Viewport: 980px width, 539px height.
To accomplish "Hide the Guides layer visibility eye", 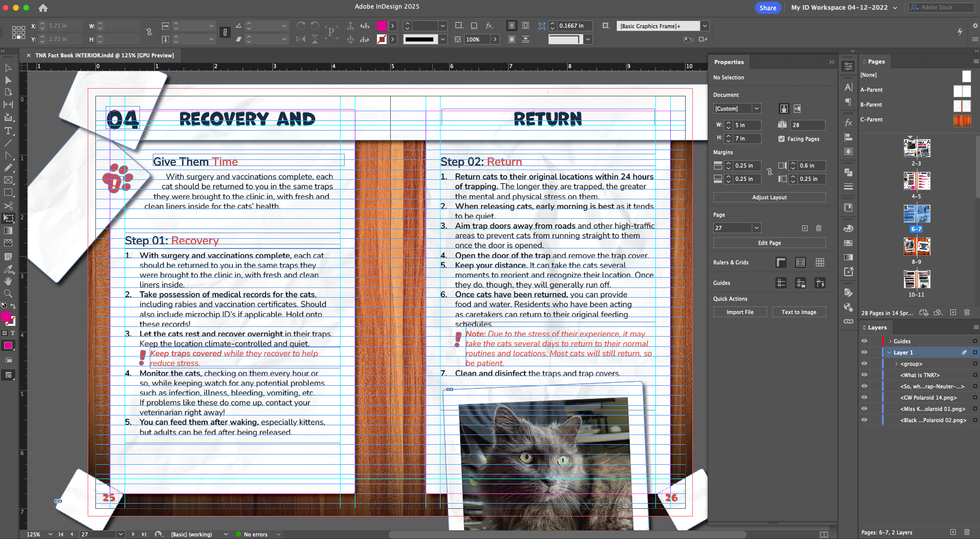I will point(865,341).
